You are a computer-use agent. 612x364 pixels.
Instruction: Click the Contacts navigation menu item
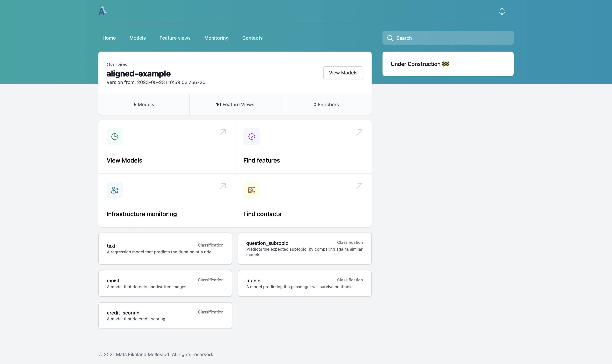coord(252,38)
